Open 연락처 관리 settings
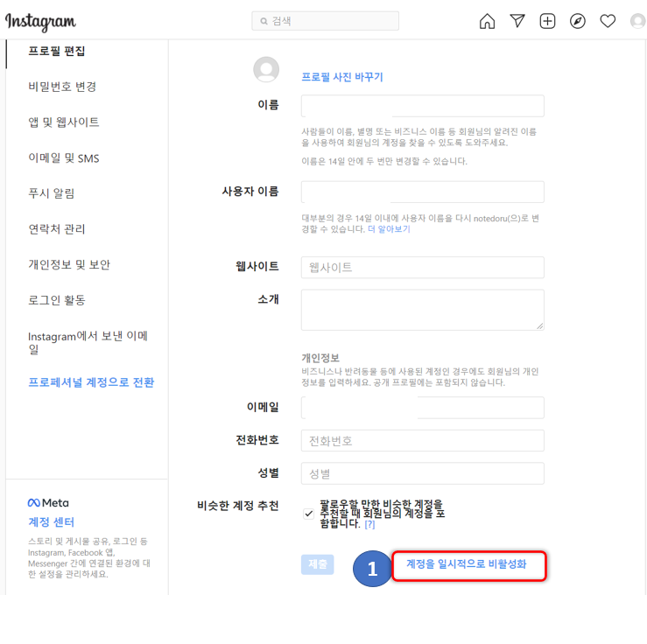 pyautogui.click(x=57, y=229)
